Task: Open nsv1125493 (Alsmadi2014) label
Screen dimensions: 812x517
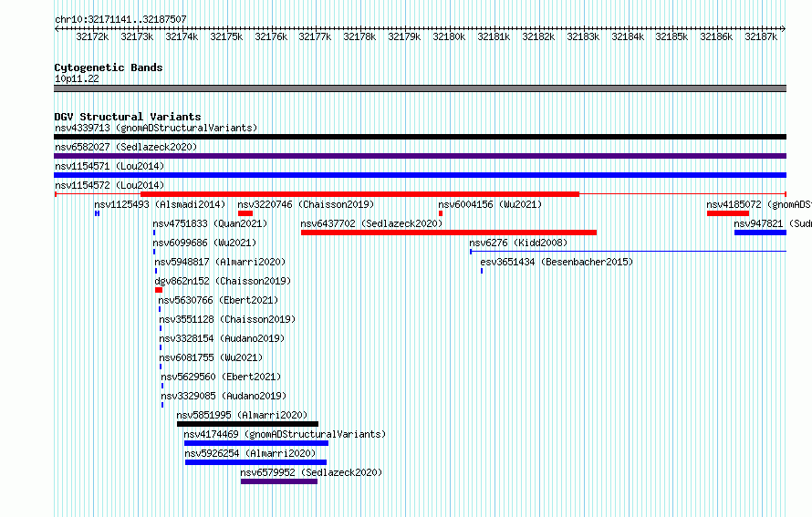Action: [x=160, y=204]
